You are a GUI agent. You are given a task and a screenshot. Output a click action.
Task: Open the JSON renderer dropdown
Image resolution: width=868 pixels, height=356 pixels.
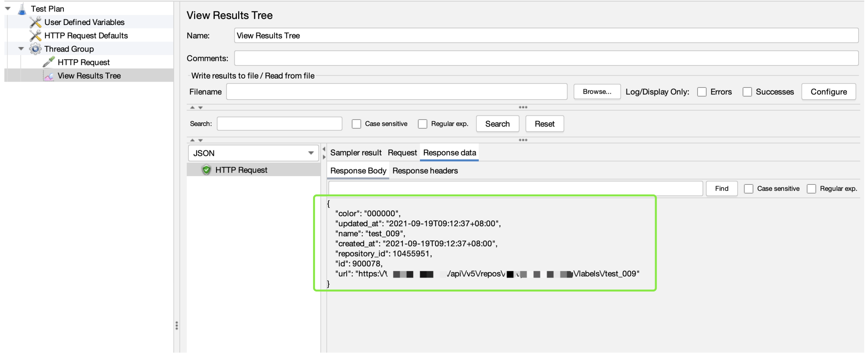[x=253, y=154]
